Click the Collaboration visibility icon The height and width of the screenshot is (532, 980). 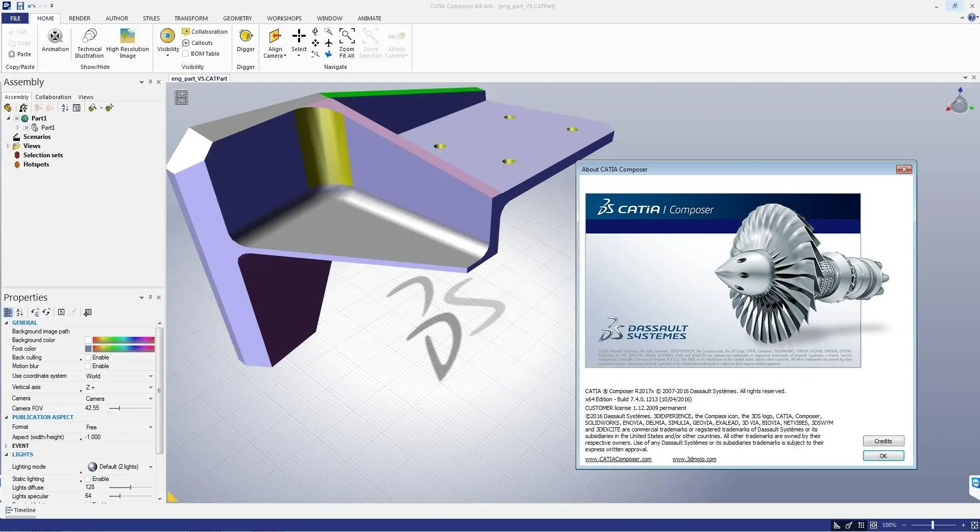(x=186, y=32)
